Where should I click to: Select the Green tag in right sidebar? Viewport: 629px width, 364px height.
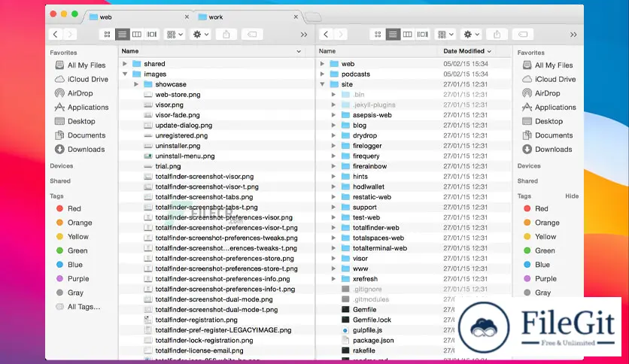(539, 250)
